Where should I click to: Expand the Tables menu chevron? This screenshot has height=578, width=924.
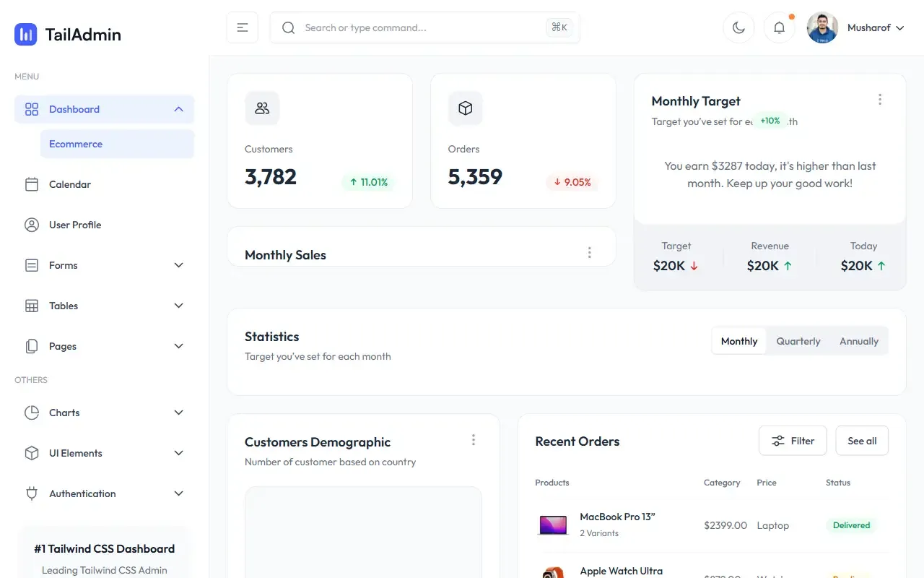point(179,306)
